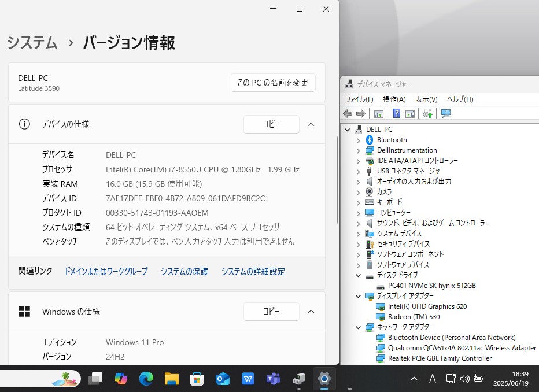Image resolution: width=539 pixels, height=392 pixels.
Task: Click the blue question-mark Help toolbar icon
Action: [x=396, y=113]
